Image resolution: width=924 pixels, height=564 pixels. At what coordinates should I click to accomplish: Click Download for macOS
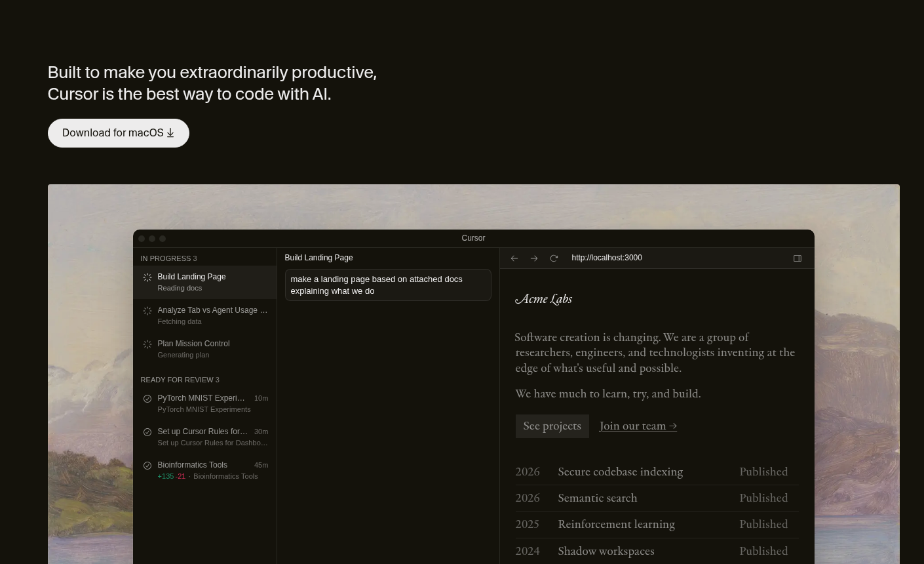tap(118, 132)
